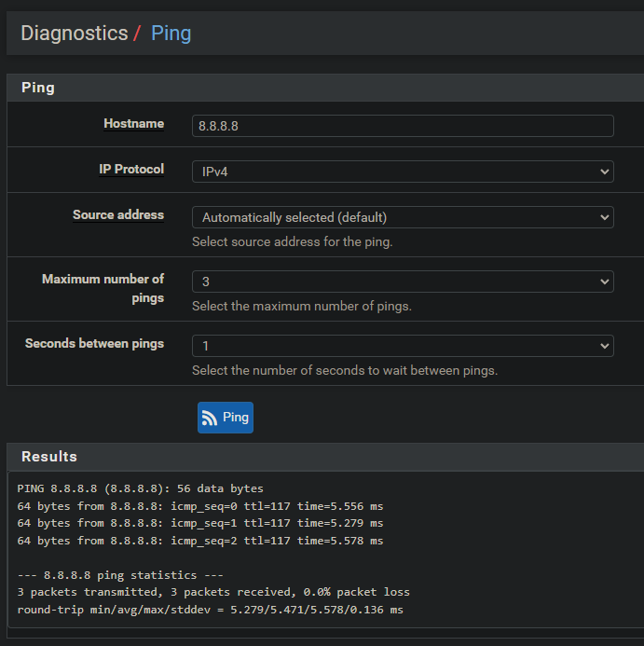Viewport: 644px width, 646px height.
Task: Click the Source address label
Action: point(118,215)
